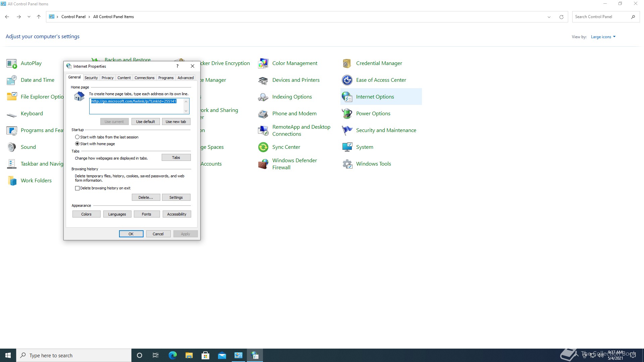Open the Credential Manager icon
Viewport: 644px width, 362px height.
347,63
